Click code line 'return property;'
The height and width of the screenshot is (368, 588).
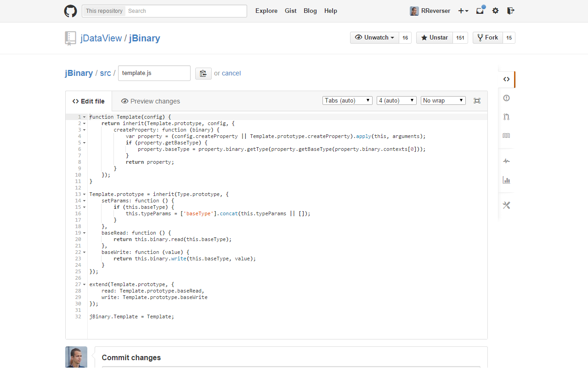point(150,162)
